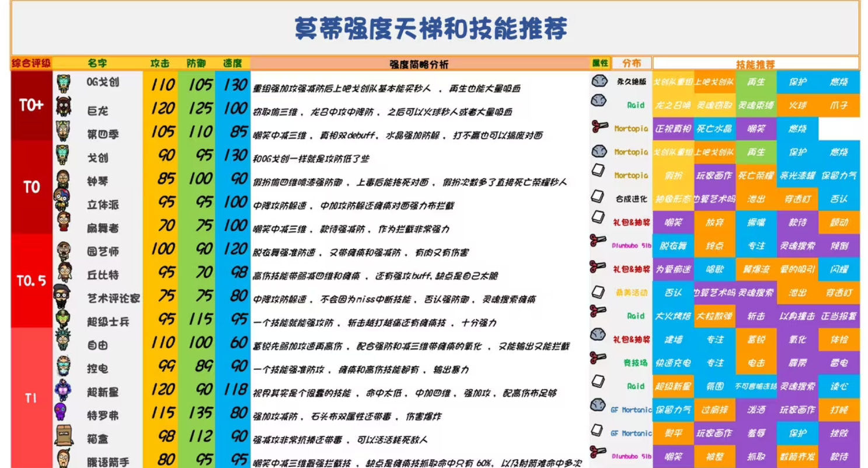Click the name 戈创 below 第四季
868x468 pixels.
pyautogui.click(x=97, y=158)
